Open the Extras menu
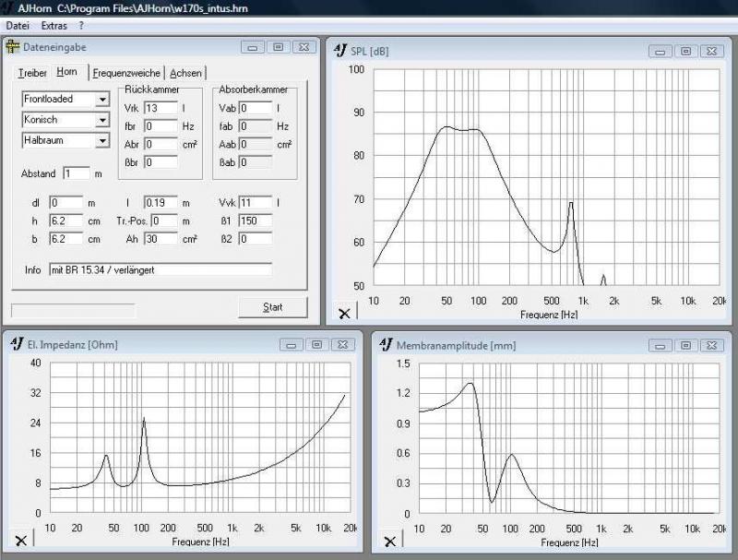 tap(54, 25)
